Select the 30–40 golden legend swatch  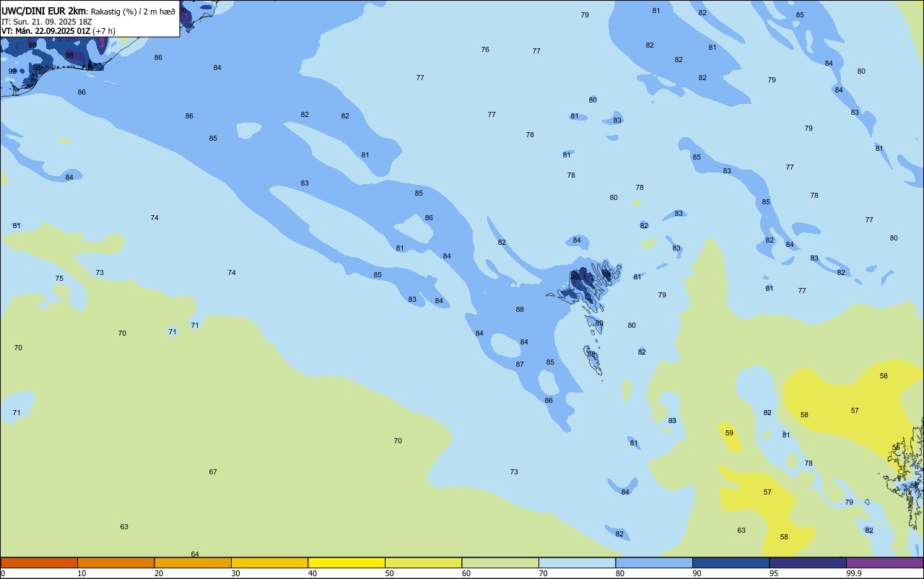click(269, 562)
